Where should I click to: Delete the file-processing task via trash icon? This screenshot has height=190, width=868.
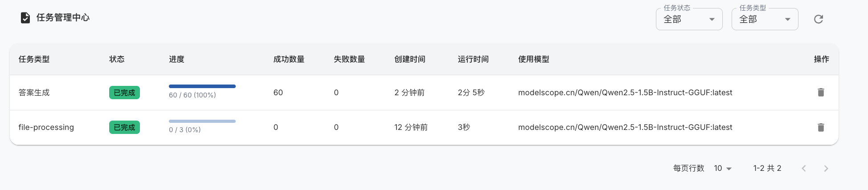[x=821, y=128]
